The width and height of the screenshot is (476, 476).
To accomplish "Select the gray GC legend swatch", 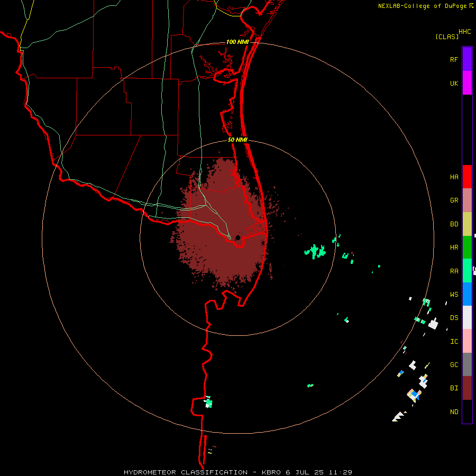I will [x=467, y=364].
